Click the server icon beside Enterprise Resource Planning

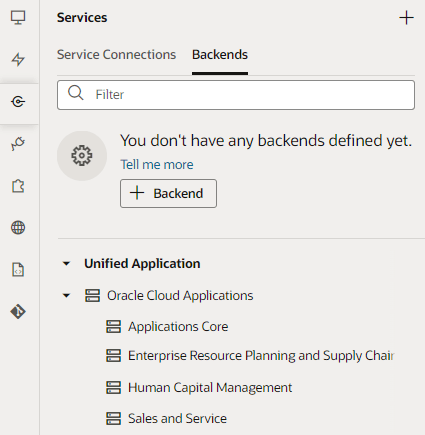pyautogui.click(x=113, y=355)
